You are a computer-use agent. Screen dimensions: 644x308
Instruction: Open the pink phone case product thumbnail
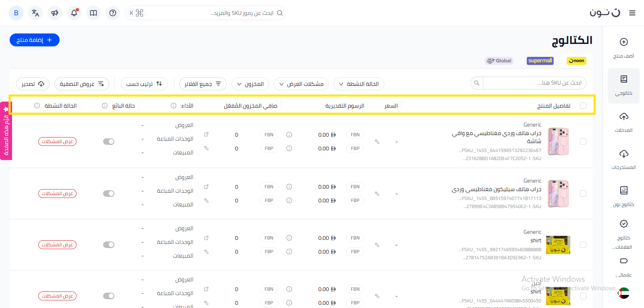coord(558,142)
